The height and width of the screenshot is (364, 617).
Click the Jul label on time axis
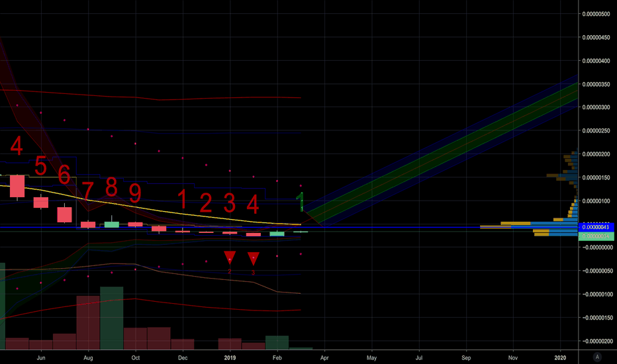click(418, 357)
